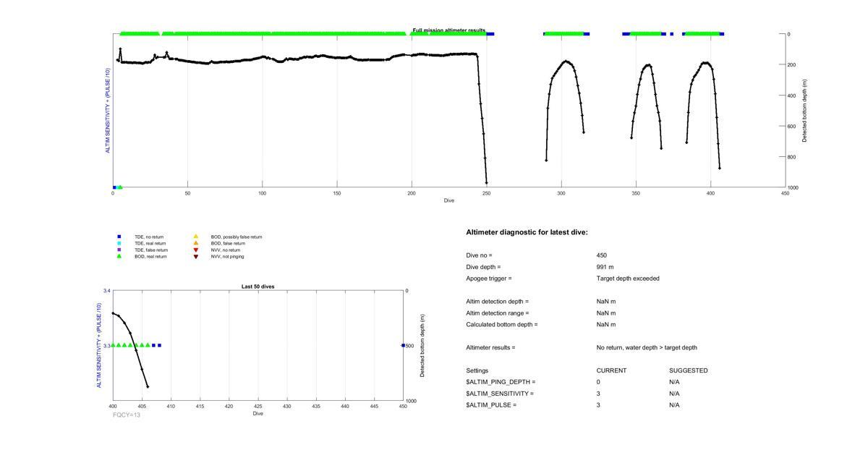Click the red inverted triangle beside 'NVV, no return'
Viewport: 868px width, 450px height.
(x=195, y=250)
